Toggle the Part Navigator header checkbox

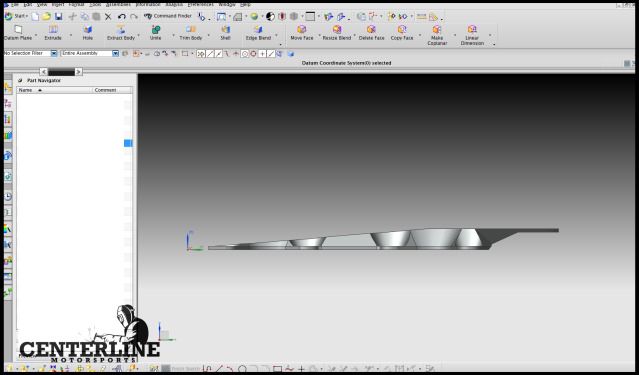pos(20,81)
